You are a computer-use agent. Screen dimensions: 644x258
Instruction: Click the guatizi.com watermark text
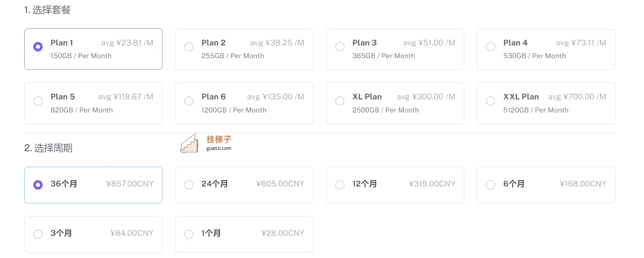(219, 148)
